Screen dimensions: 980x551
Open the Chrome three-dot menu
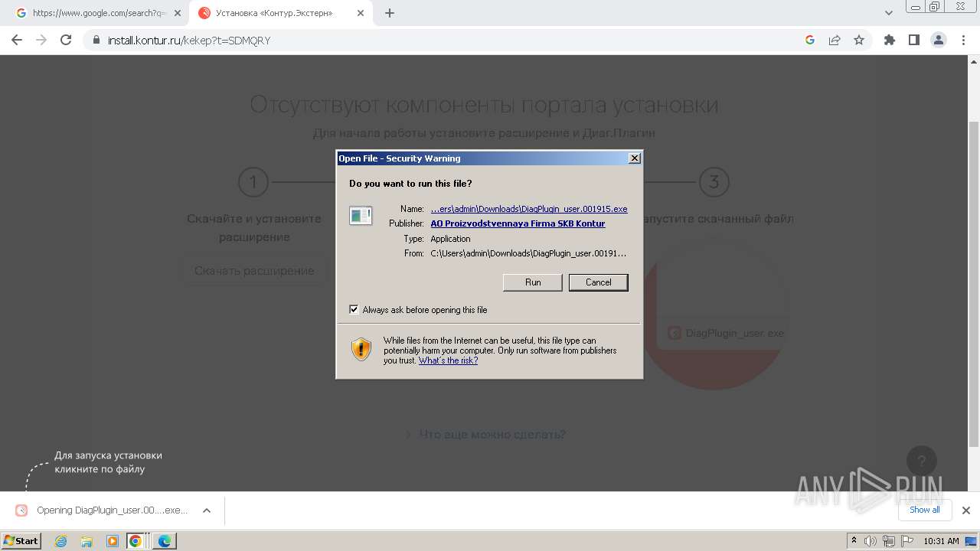pos(963,40)
